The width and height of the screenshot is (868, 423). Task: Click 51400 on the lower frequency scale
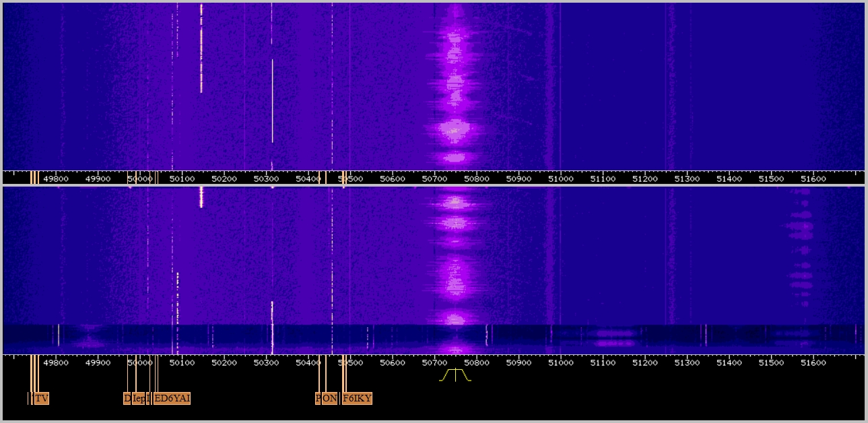(x=729, y=362)
